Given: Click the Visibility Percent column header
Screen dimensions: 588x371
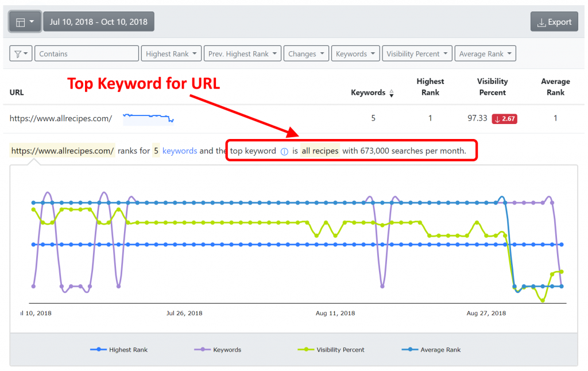Looking at the screenshot, I should pyautogui.click(x=492, y=87).
